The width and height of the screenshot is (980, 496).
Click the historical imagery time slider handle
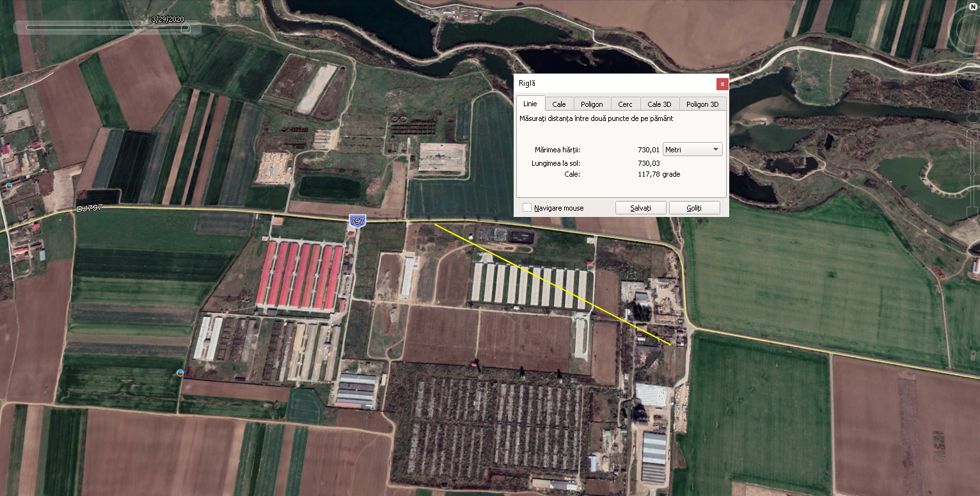[185, 28]
